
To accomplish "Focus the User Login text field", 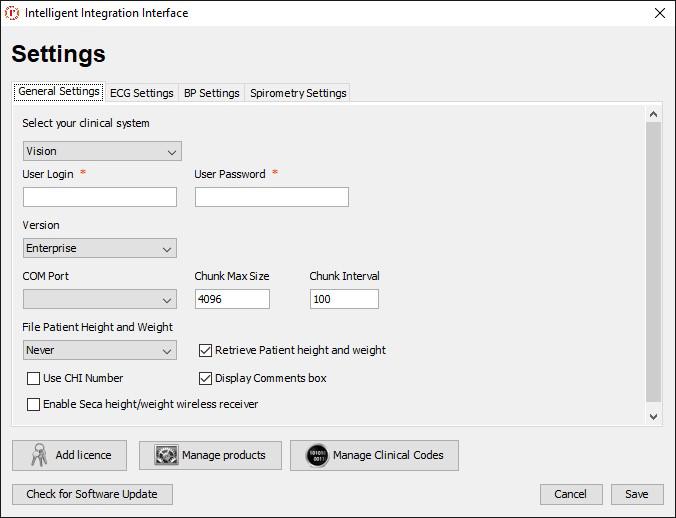I will tap(99, 197).
